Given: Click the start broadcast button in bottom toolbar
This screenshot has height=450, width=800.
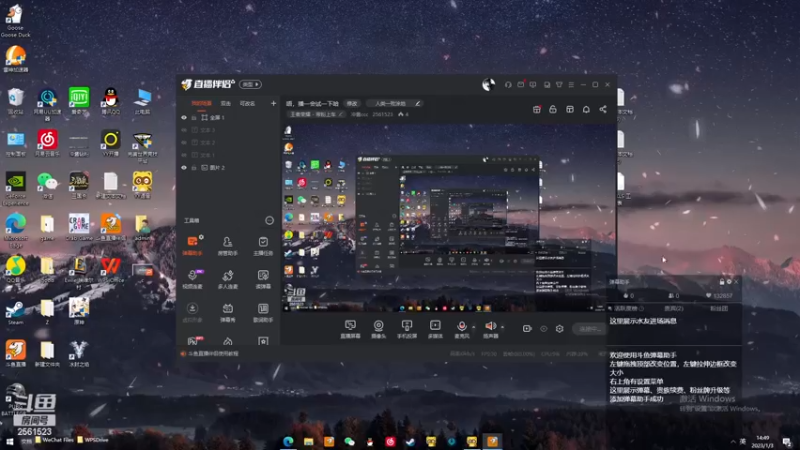Looking at the screenshot, I should point(590,329).
